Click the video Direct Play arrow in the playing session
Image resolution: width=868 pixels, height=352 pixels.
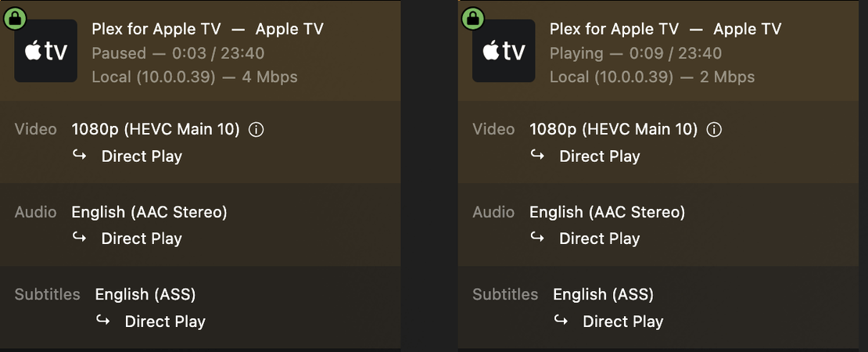pyautogui.click(x=538, y=155)
